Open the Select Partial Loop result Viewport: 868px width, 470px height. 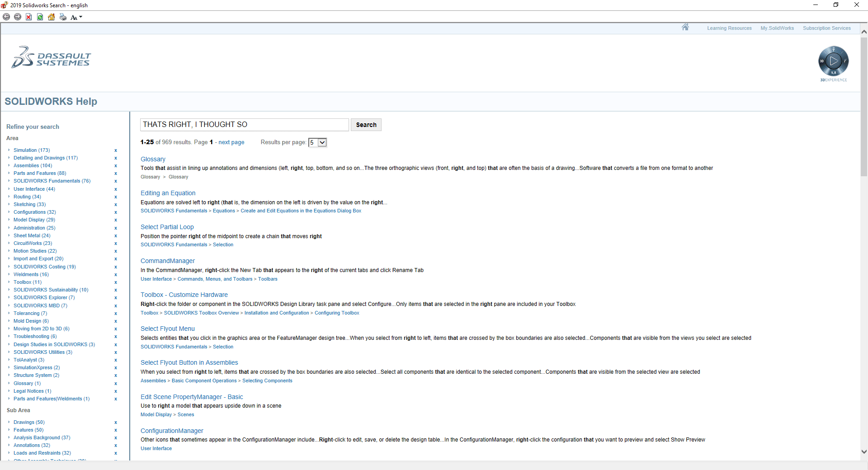tap(167, 227)
